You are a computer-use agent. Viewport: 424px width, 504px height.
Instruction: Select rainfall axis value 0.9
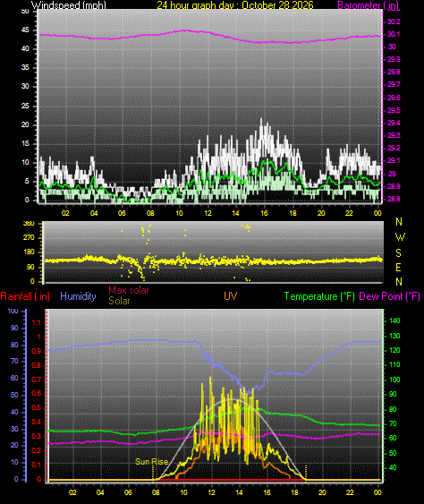click(x=37, y=351)
